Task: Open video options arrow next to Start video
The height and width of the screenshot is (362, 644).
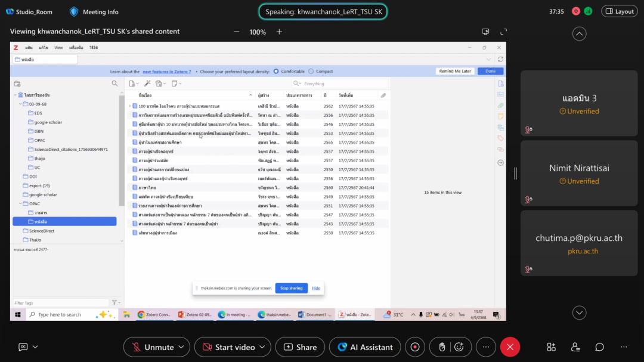Action: point(262,347)
